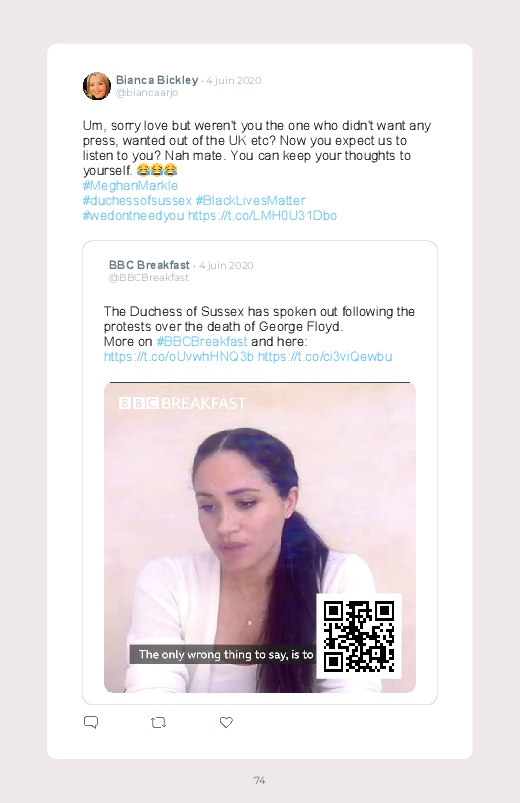
Task: Click the Bianca Bickley display name
Action: tap(157, 80)
